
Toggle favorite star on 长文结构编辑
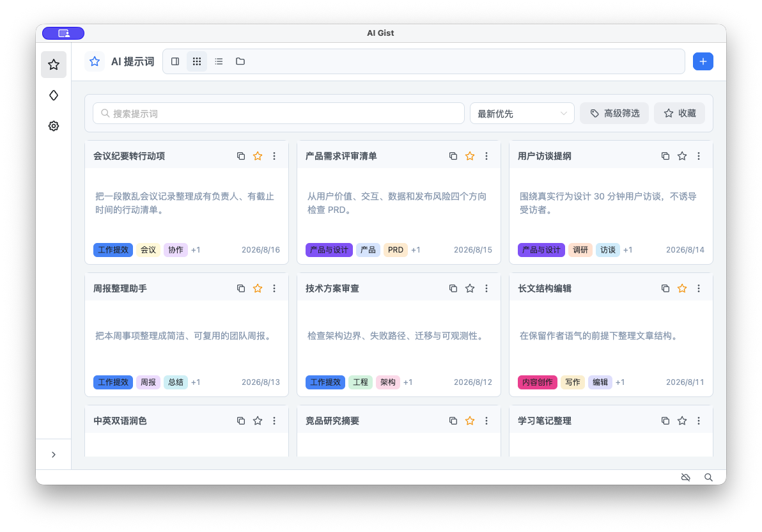coord(682,288)
